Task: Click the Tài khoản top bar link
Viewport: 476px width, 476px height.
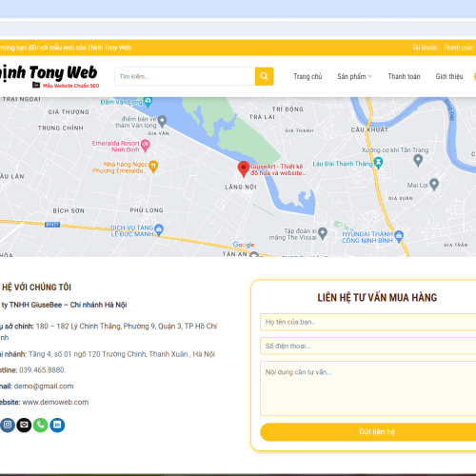Action: pos(425,48)
